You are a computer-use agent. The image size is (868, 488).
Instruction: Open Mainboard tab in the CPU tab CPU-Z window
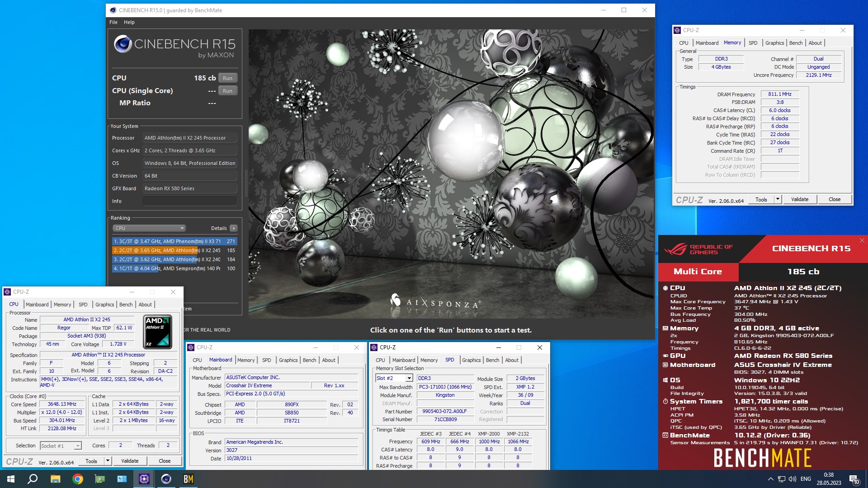coord(37,305)
